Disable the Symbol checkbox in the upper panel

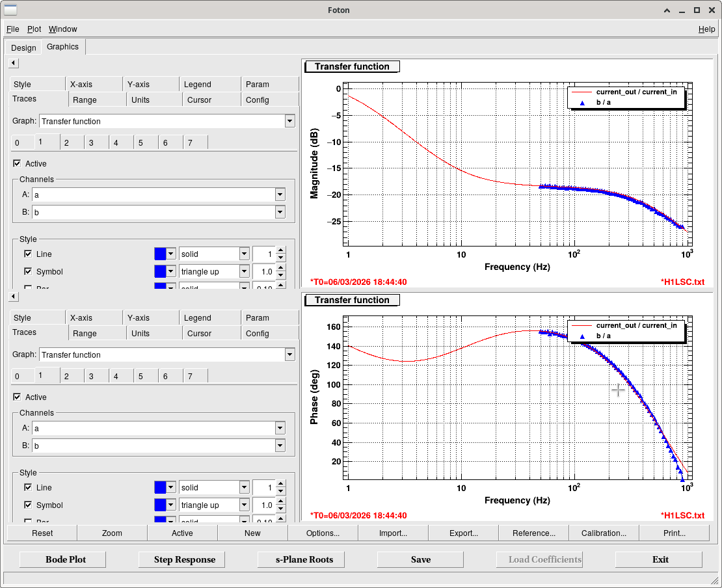pos(28,271)
